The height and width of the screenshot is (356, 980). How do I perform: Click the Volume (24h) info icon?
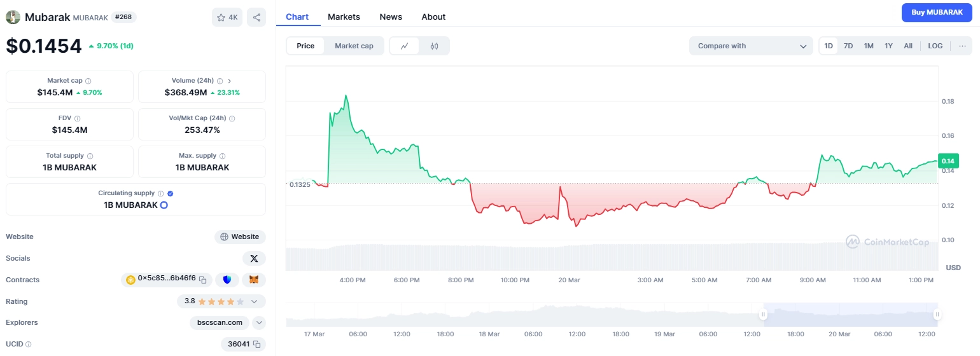[220, 81]
